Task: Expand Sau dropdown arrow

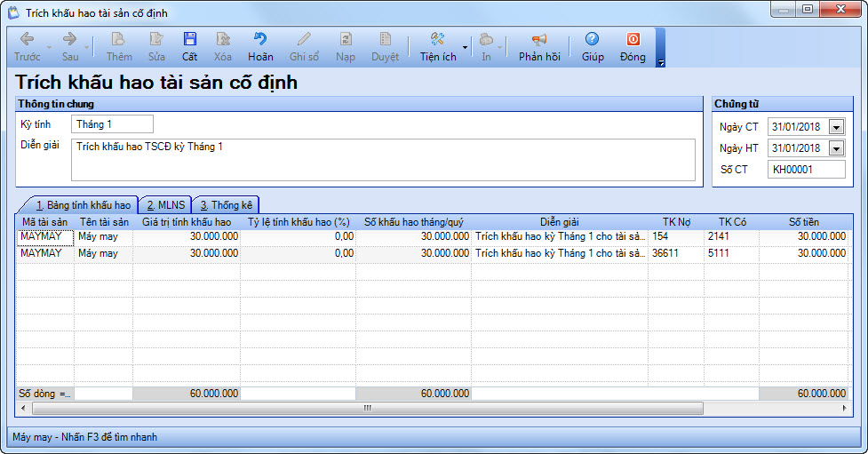Action: [87, 48]
